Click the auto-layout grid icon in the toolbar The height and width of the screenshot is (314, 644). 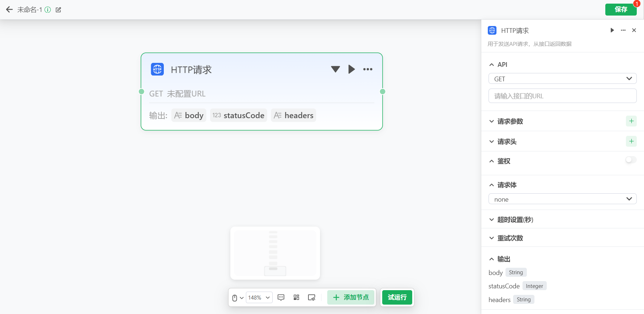tap(297, 297)
